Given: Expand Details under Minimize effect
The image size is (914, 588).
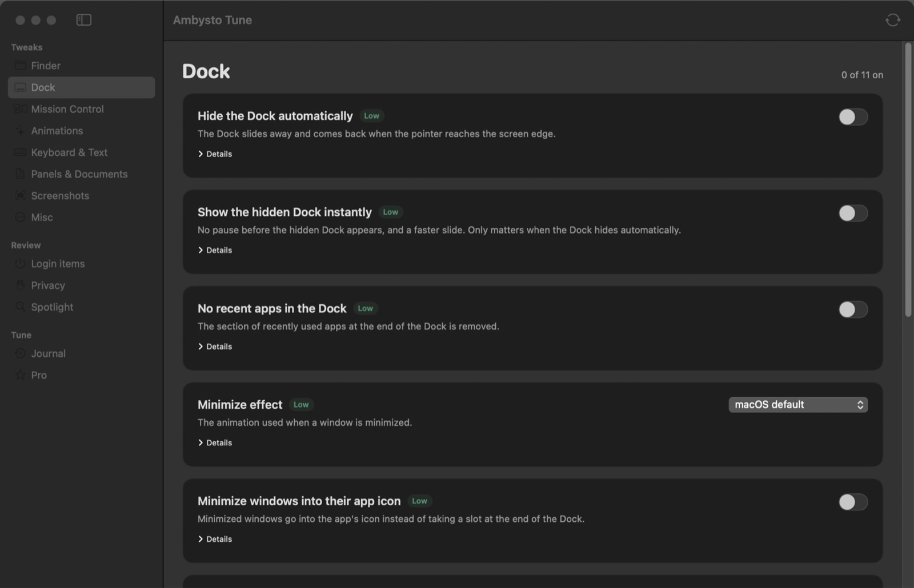Looking at the screenshot, I should (215, 443).
